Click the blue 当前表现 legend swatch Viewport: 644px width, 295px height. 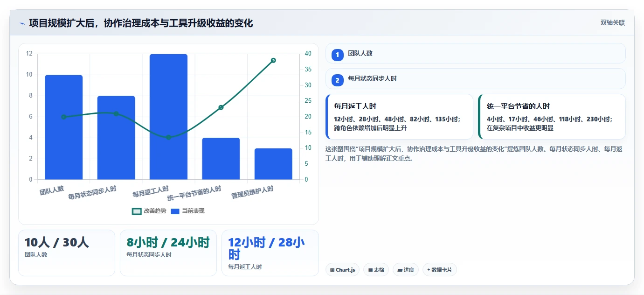(x=175, y=211)
